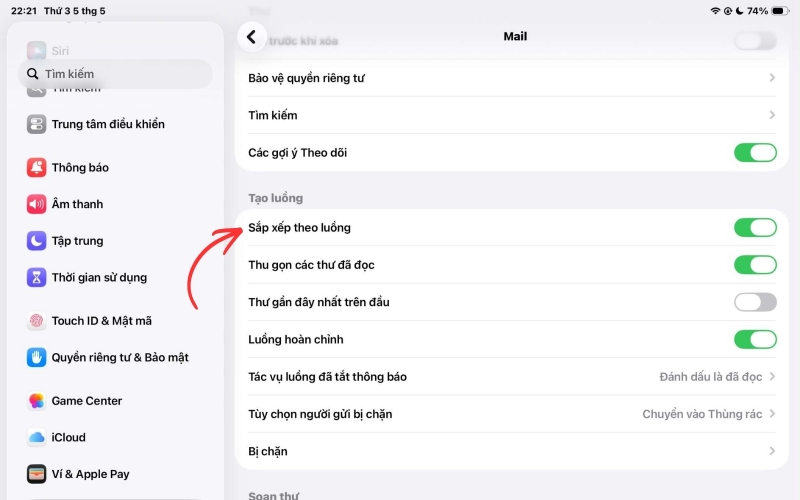800x500 pixels.
Task: Click the Game Center bubbles icon
Action: pos(36,401)
